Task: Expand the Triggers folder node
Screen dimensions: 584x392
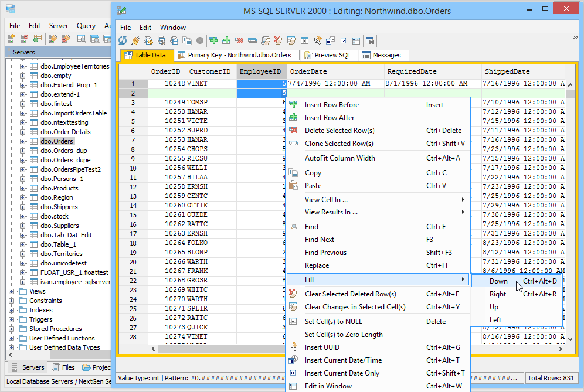Action: (12, 319)
